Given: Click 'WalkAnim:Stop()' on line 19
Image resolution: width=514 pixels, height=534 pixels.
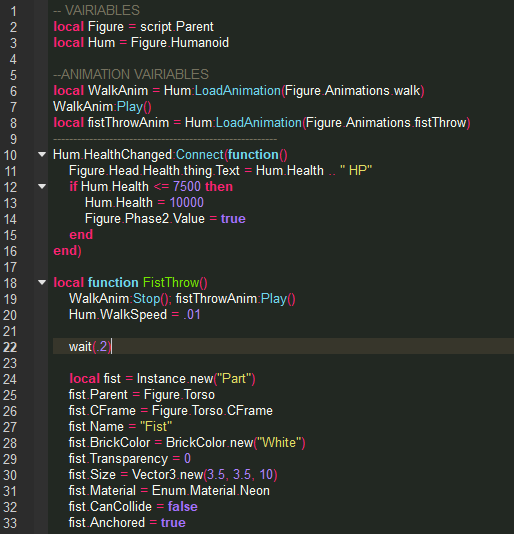Looking at the screenshot, I should 119,299.
